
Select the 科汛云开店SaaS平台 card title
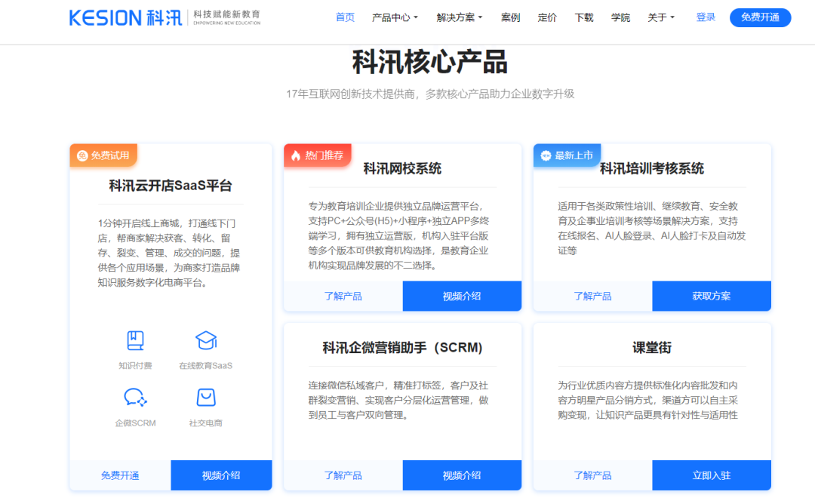pos(171,186)
